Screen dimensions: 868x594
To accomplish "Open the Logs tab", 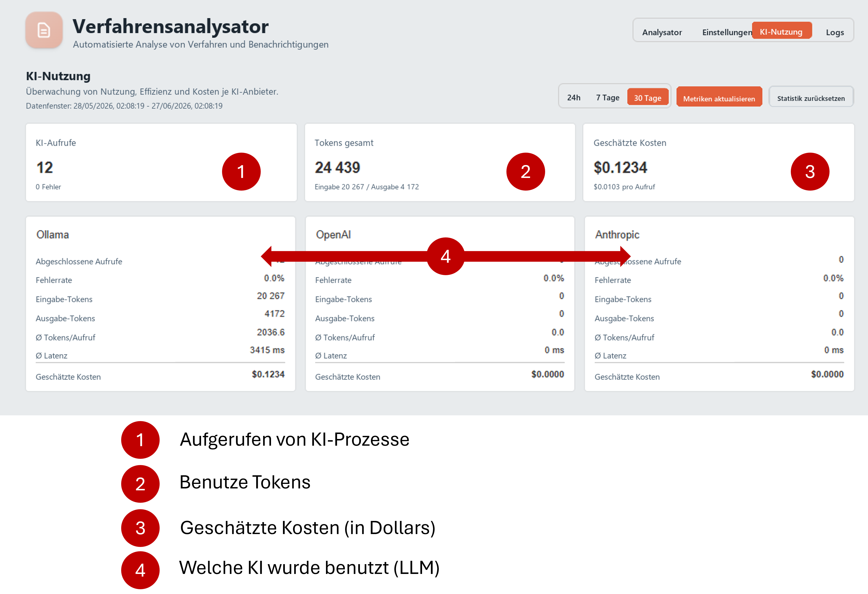I will (x=835, y=32).
